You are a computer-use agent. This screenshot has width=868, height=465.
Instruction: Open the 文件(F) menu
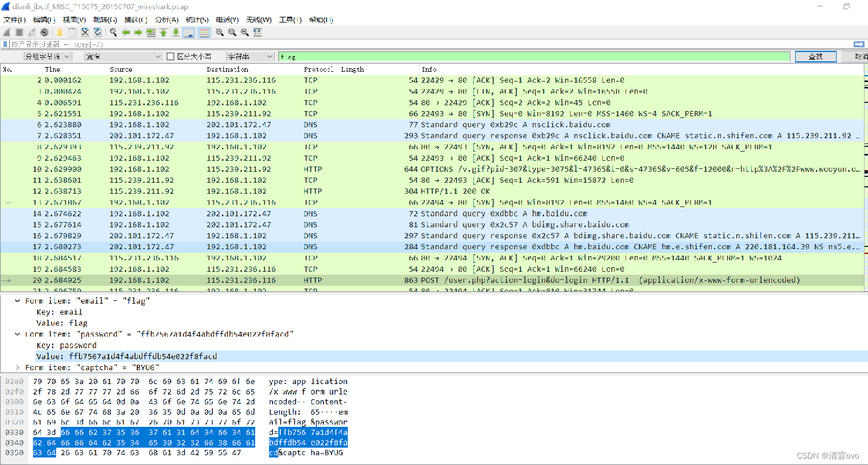pos(14,20)
